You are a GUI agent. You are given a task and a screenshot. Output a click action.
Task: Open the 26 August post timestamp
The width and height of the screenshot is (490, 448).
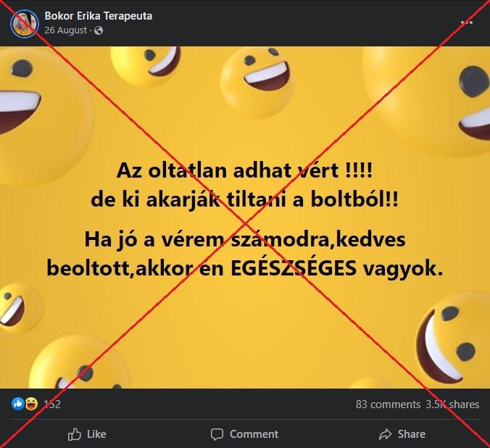[x=66, y=30]
